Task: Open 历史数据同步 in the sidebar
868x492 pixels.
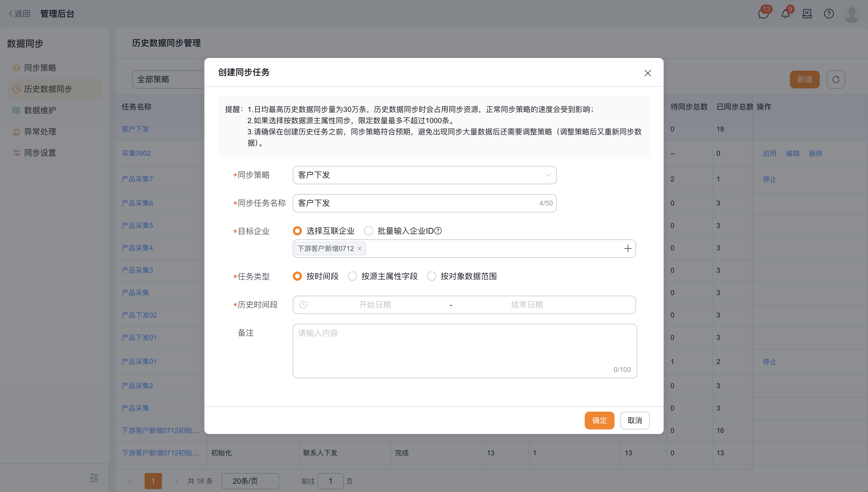Action: click(55, 89)
